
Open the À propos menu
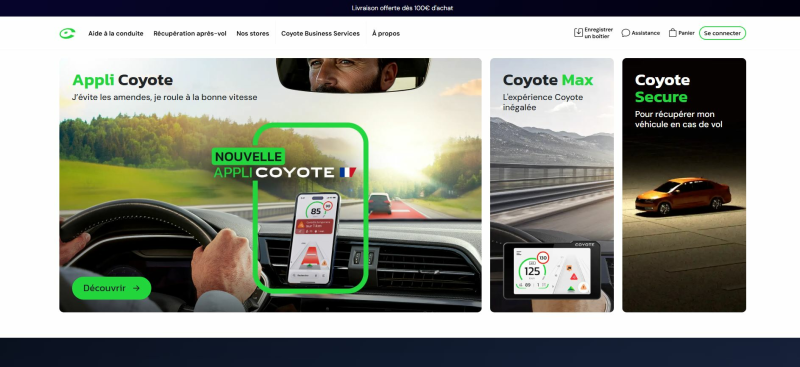coord(386,34)
